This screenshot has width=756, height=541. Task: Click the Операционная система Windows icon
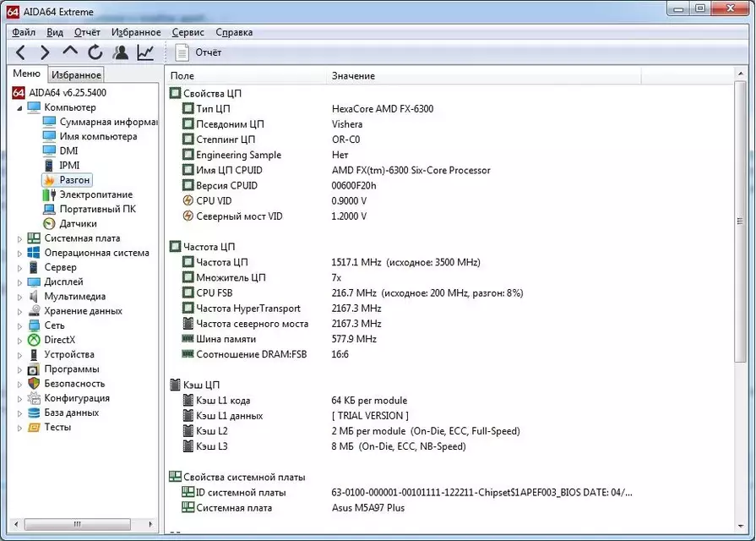click(34, 253)
